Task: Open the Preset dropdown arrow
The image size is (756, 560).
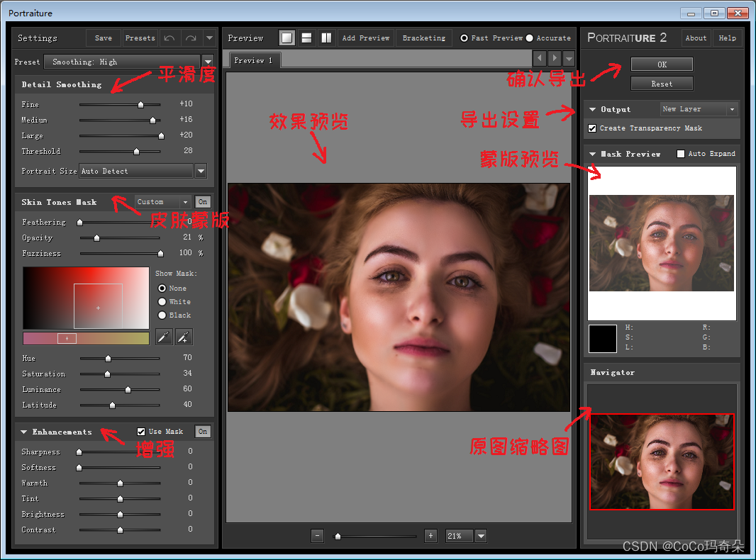Action: pos(208,62)
